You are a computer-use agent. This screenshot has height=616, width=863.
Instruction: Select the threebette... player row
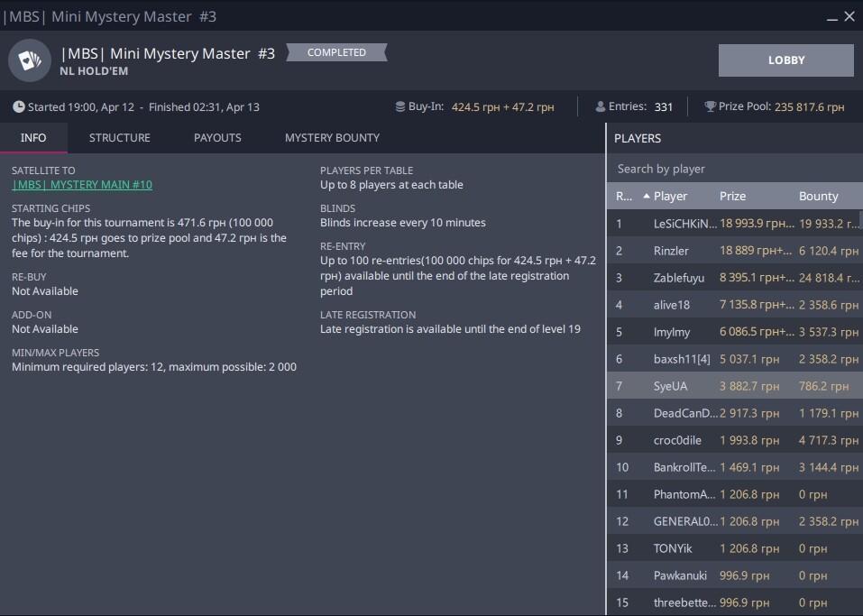pyautogui.click(x=735, y=602)
